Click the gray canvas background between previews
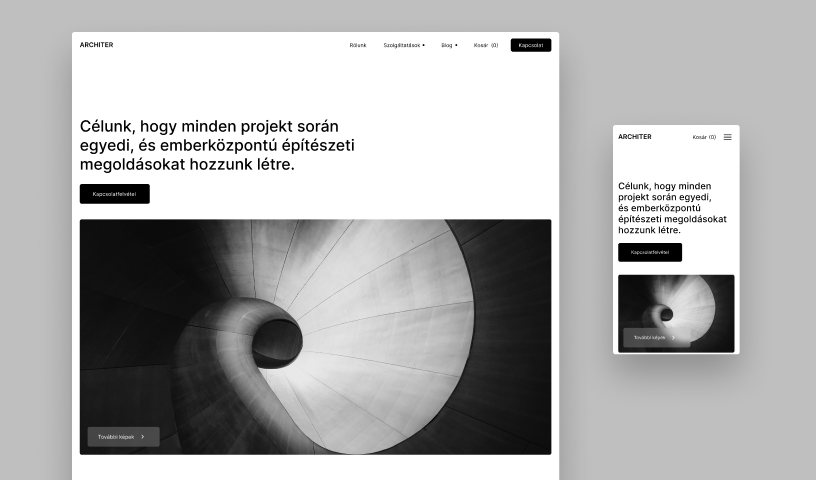The image size is (816, 480). coord(586,250)
